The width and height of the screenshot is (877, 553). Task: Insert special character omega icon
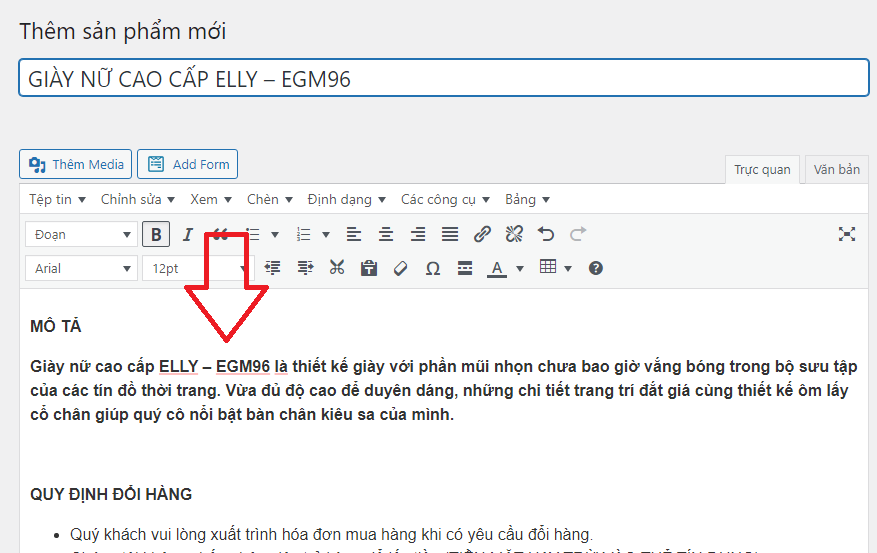432,268
